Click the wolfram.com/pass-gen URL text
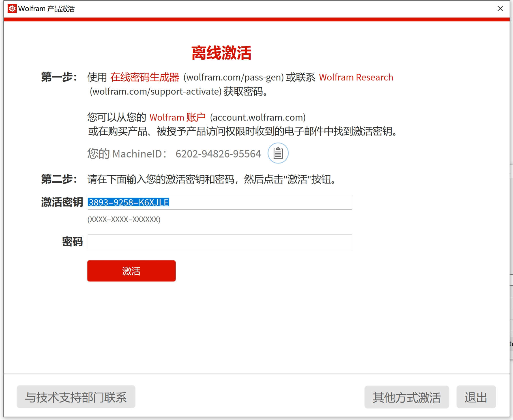This screenshot has height=420, width=513. tap(233, 77)
